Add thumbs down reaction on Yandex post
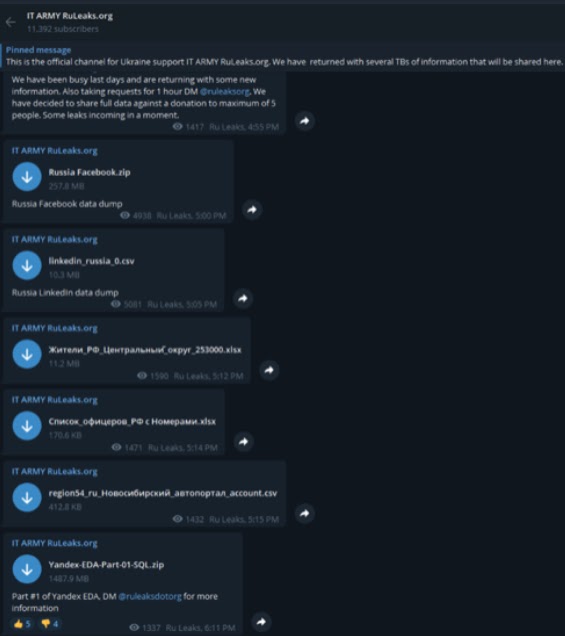 click(x=49, y=623)
